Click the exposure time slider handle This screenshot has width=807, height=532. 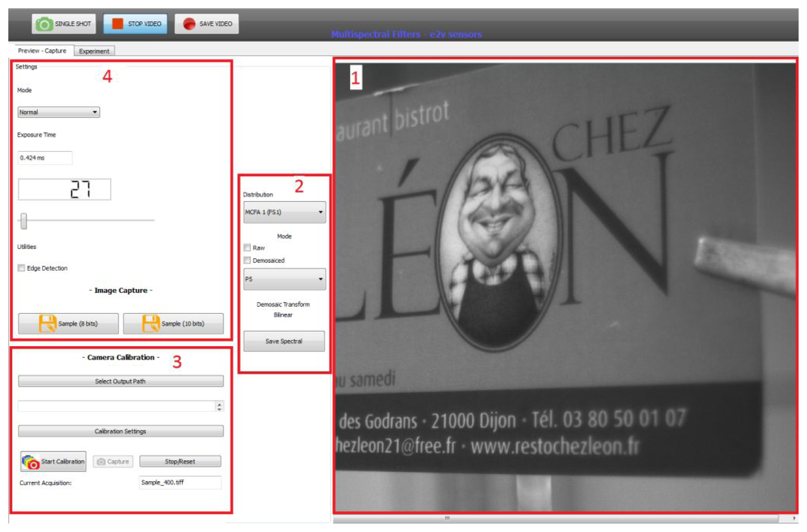pyautogui.click(x=24, y=221)
